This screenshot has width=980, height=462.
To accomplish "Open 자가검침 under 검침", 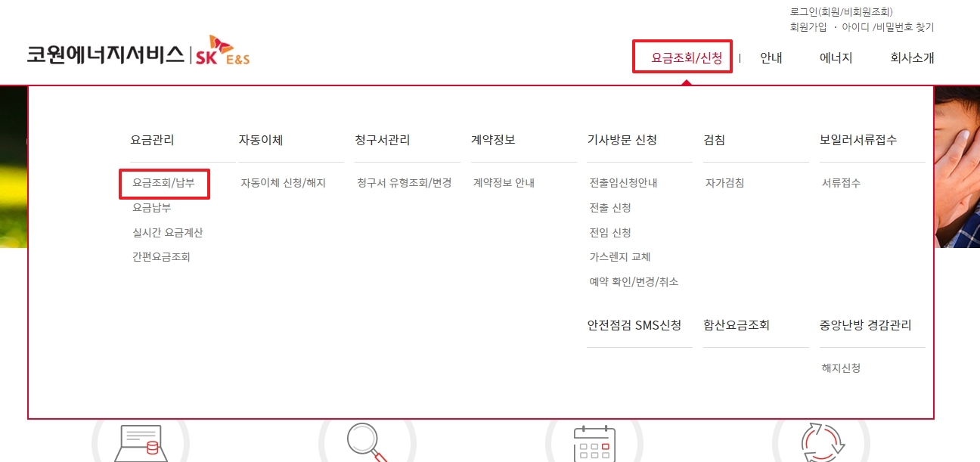I will [x=722, y=183].
